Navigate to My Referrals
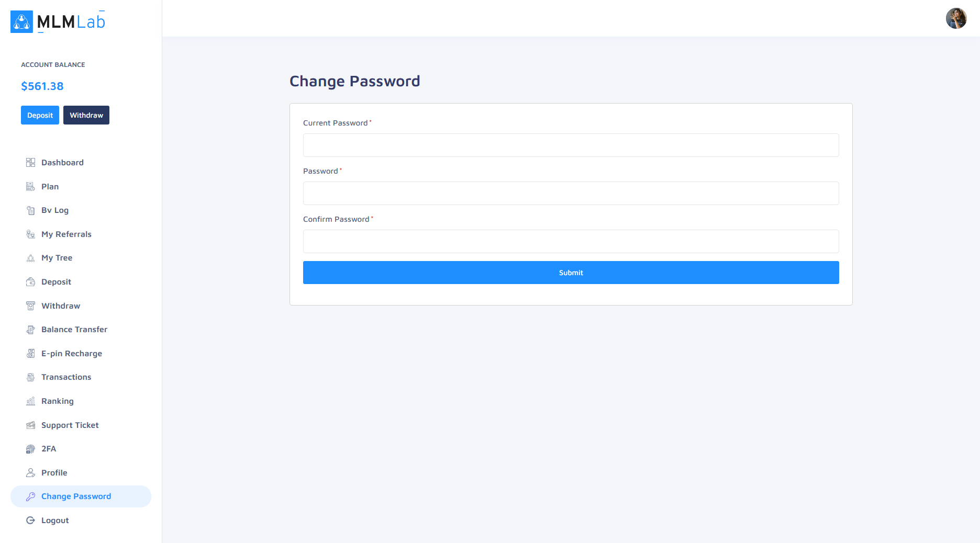The height and width of the screenshot is (543, 980). coord(66,234)
